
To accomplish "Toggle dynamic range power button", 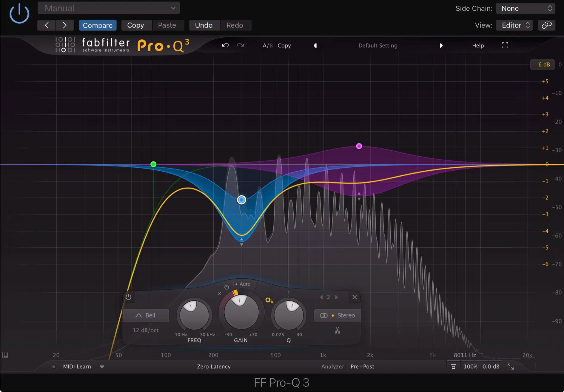I will click(x=226, y=287).
